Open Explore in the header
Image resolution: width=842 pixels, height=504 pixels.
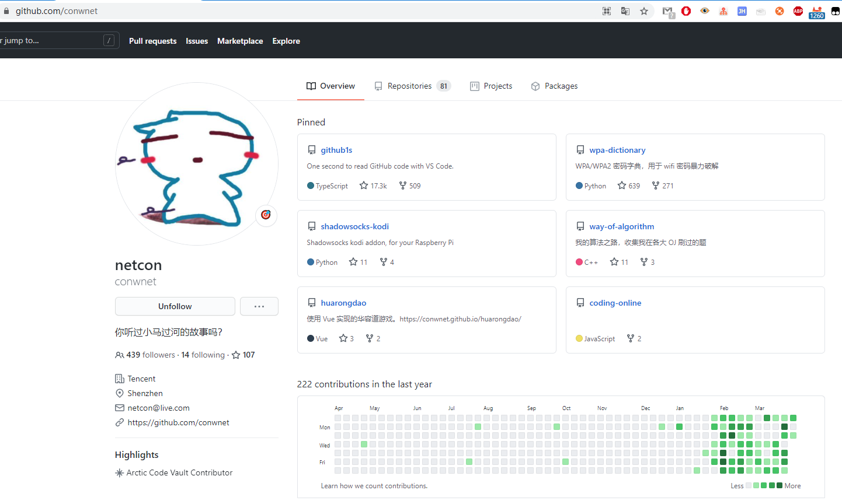(286, 41)
